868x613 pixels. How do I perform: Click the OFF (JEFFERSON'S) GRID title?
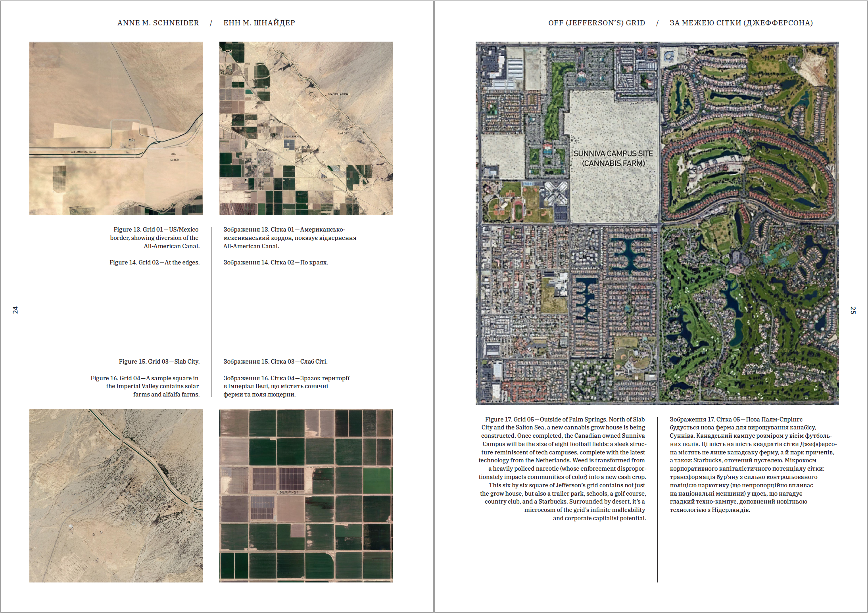[596, 23]
